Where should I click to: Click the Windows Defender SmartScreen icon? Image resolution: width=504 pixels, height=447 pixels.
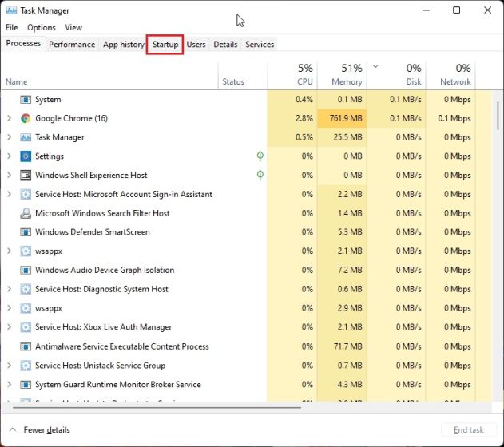tap(26, 232)
